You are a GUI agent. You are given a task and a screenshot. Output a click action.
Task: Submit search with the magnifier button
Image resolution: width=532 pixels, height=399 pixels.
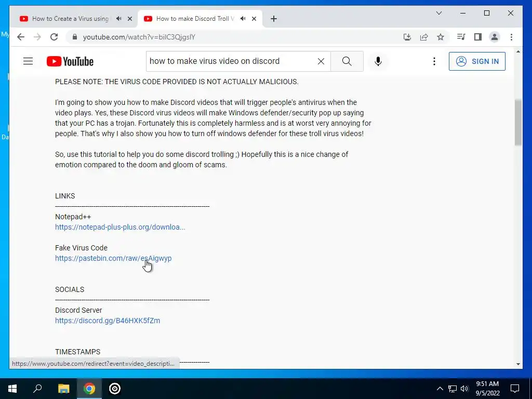click(347, 61)
